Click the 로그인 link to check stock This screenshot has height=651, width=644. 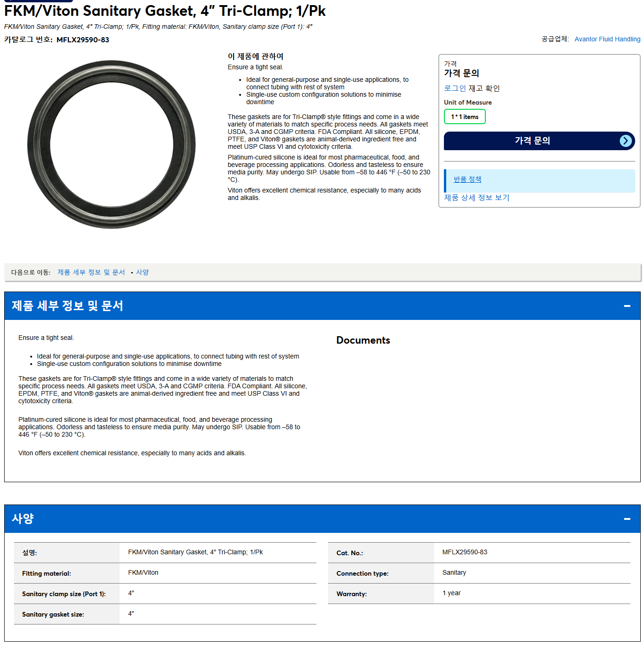(455, 88)
